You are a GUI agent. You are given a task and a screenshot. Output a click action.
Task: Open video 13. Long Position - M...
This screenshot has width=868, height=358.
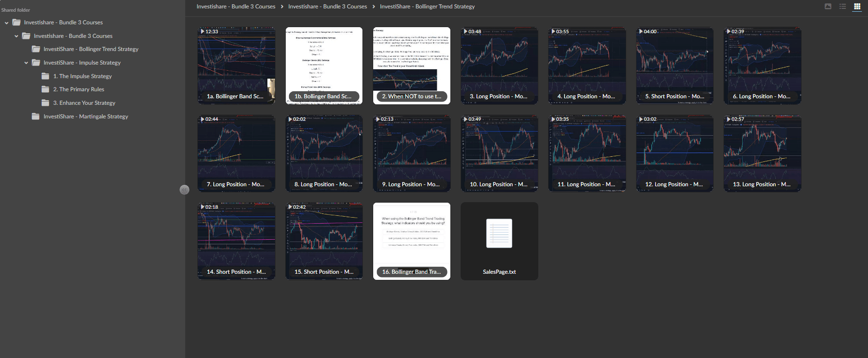[x=762, y=153]
